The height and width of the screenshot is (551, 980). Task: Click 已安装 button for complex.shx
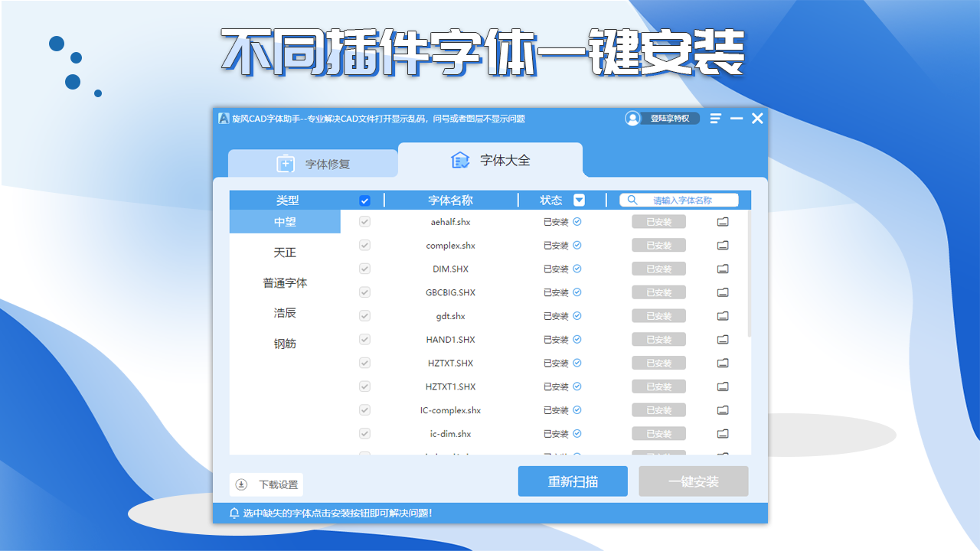[658, 246]
